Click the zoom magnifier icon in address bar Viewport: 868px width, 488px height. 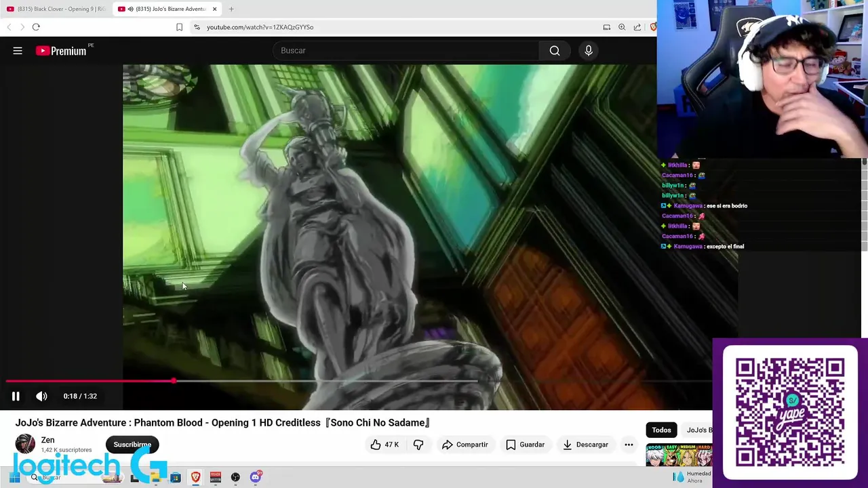622,27
